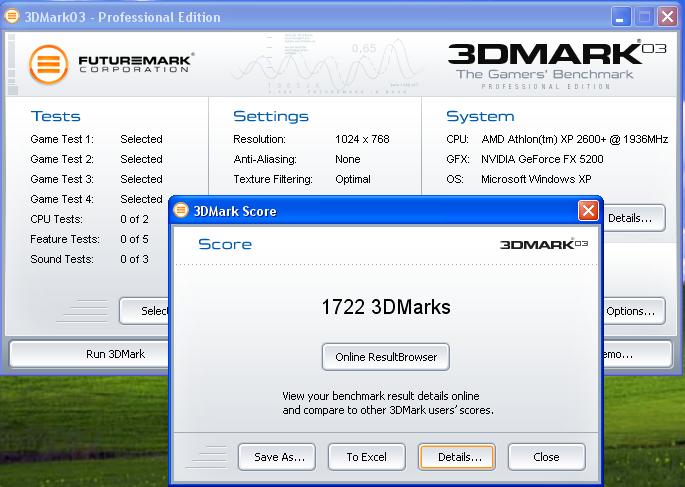Click Game Test 4 Selected status

pyautogui.click(x=141, y=199)
